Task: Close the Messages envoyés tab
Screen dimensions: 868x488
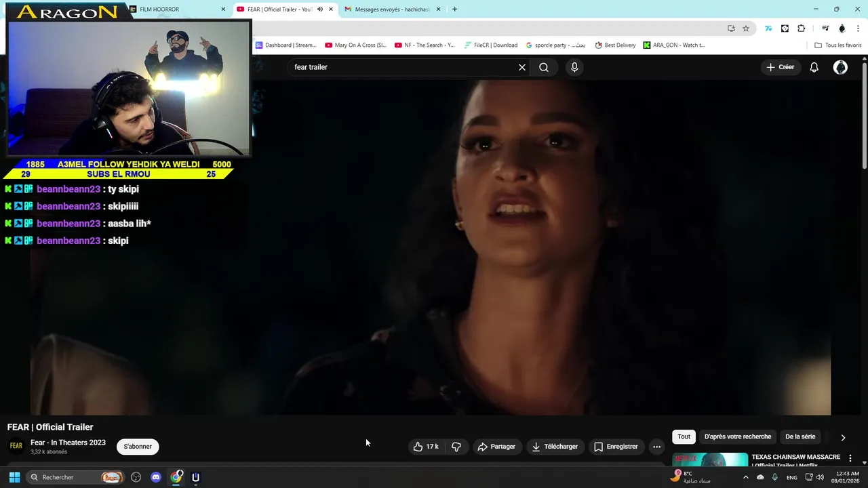Action: pyautogui.click(x=438, y=9)
